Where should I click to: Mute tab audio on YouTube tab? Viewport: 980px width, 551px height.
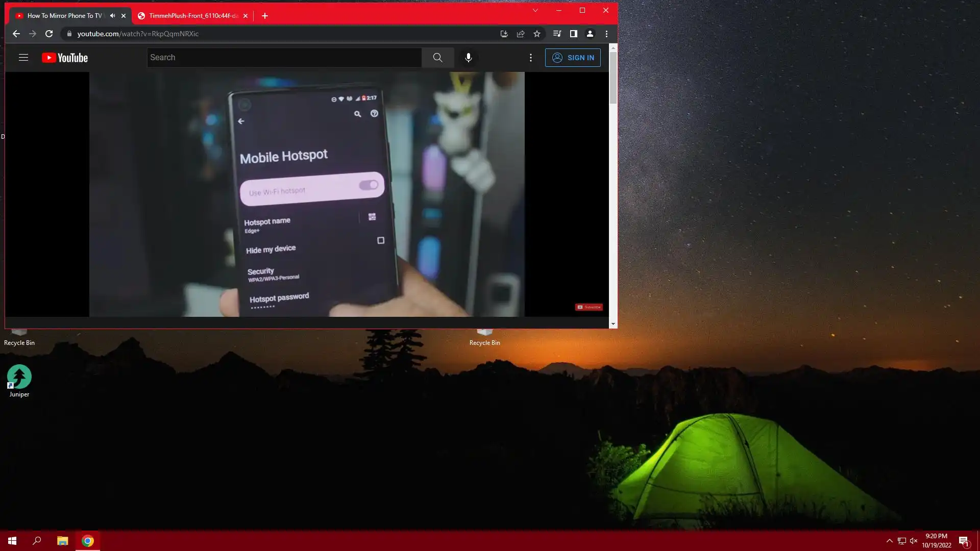pyautogui.click(x=112, y=16)
